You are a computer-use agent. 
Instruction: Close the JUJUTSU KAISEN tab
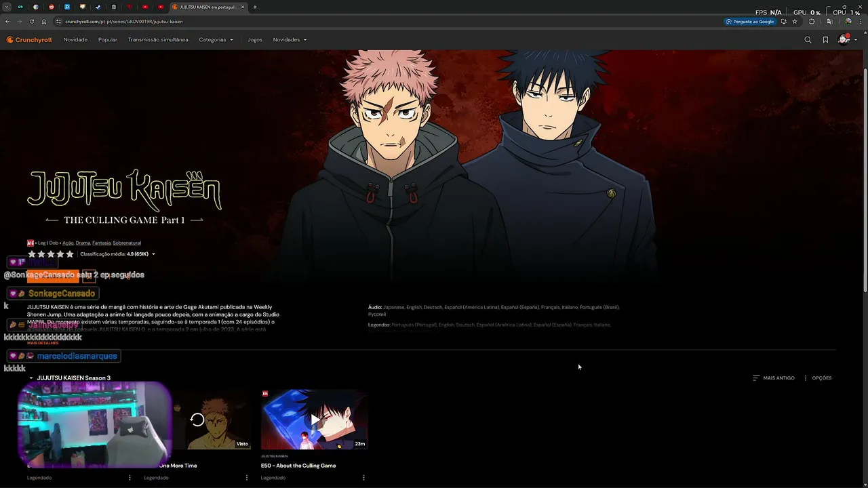pyautogui.click(x=243, y=7)
